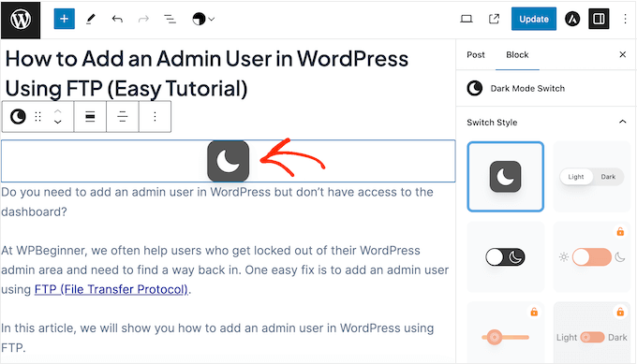This screenshot has width=637, height=364.
Task: Select the Light/Dark pill switch style
Action: point(591,177)
